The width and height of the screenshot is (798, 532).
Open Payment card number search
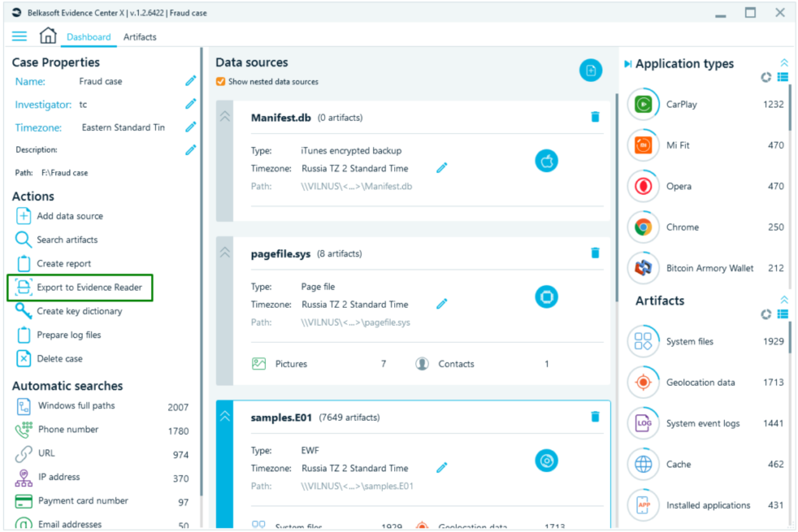pos(102,501)
